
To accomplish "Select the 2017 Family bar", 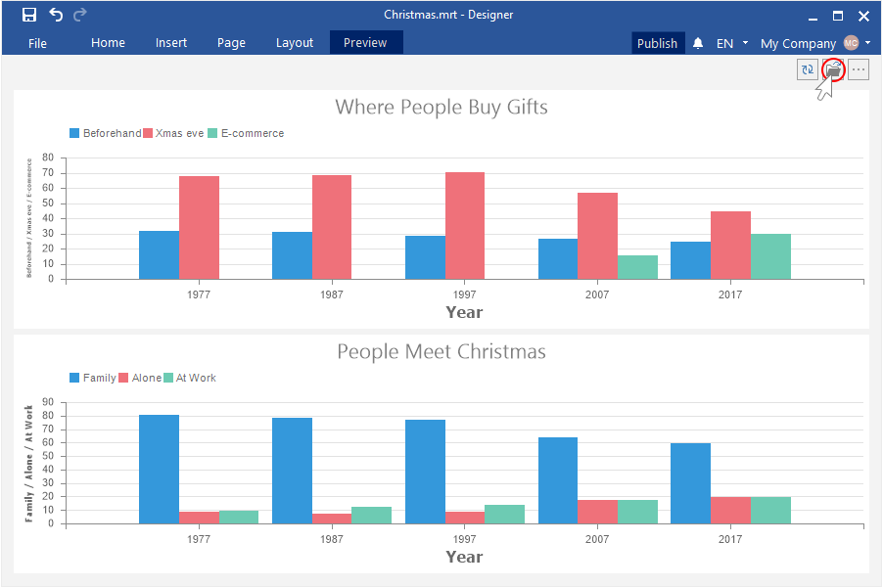I will point(690,483).
